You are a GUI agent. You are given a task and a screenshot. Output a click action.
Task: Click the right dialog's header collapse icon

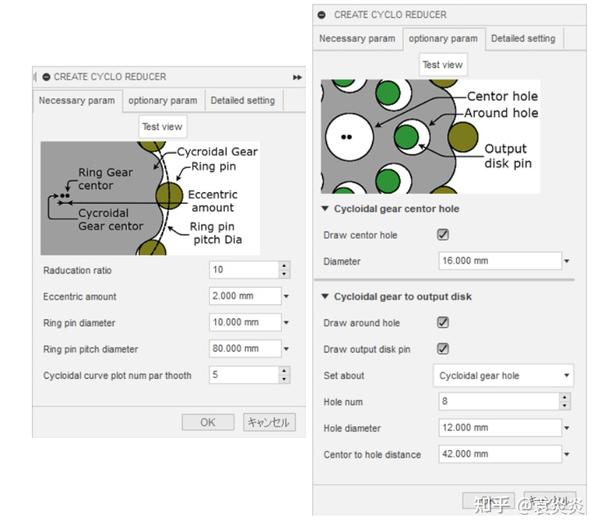(322, 15)
